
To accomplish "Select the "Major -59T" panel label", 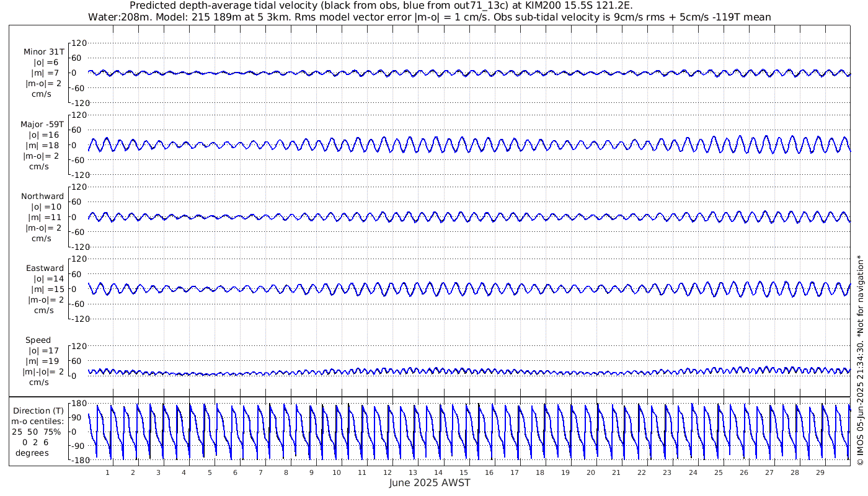I will pyautogui.click(x=42, y=124).
